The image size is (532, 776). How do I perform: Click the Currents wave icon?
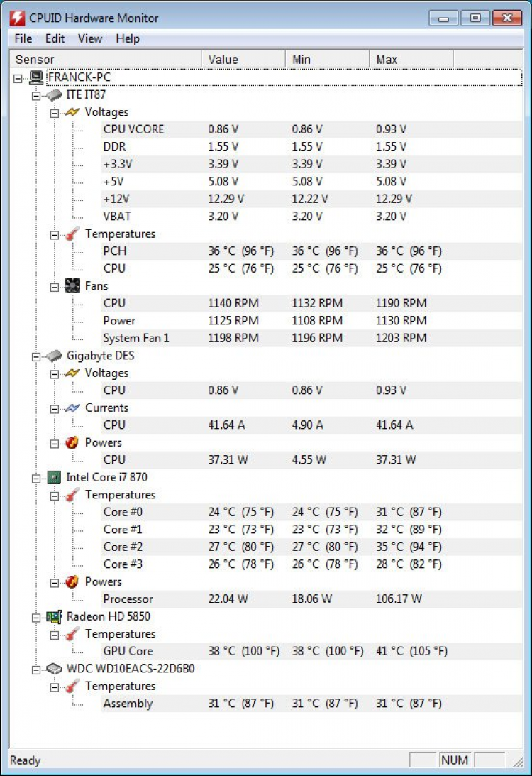tap(72, 408)
